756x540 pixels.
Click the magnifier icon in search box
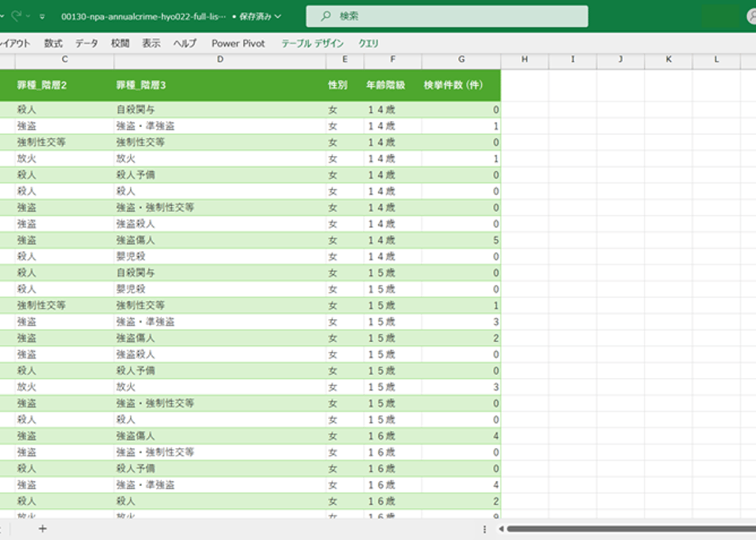[x=326, y=16]
